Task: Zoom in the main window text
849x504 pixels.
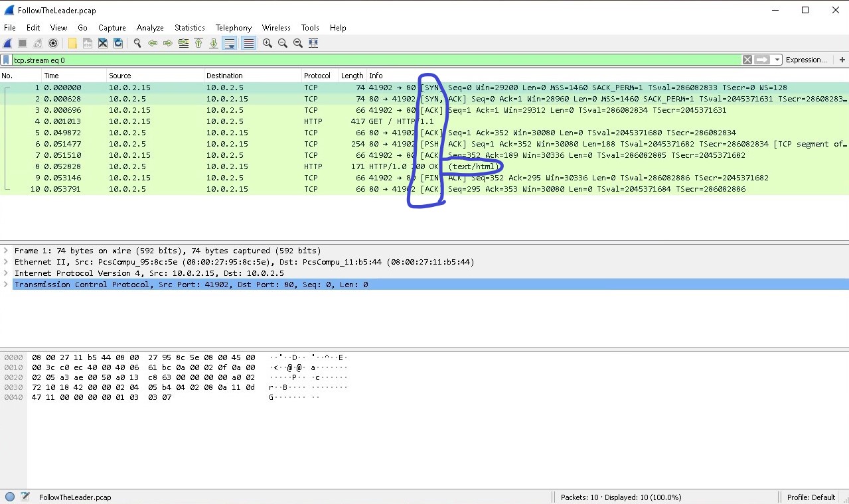Action: 268,43
